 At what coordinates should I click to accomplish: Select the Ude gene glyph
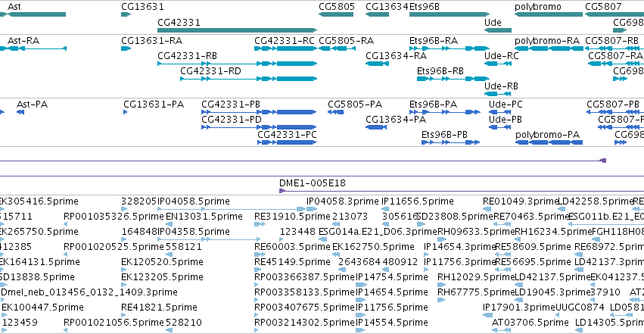498,30
